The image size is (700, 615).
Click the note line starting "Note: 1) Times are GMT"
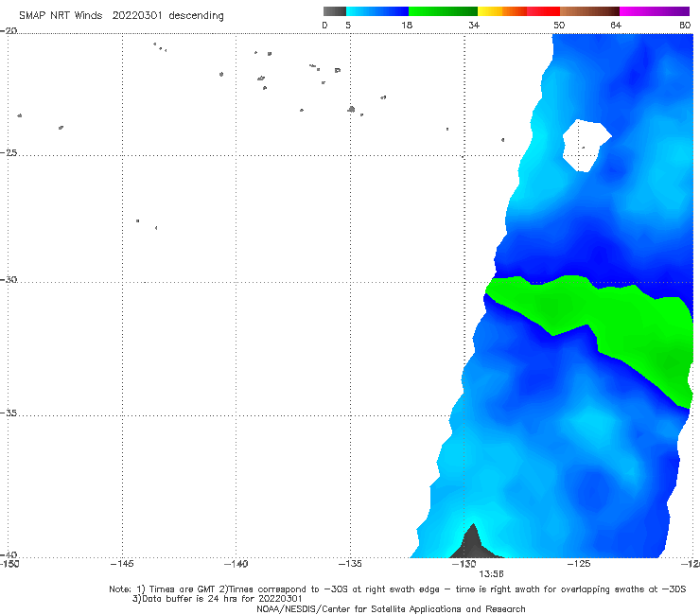[x=397, y=589]
